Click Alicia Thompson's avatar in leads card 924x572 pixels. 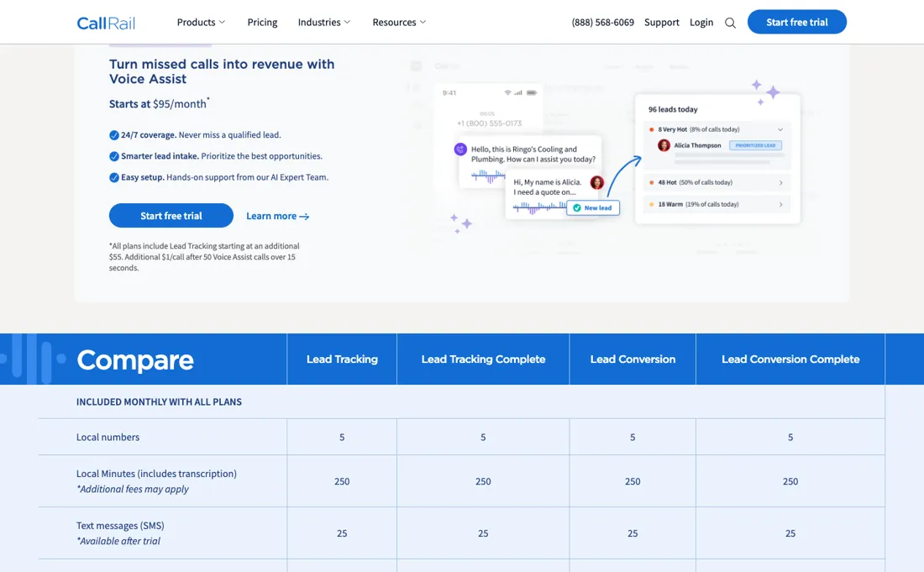point(664,145)
